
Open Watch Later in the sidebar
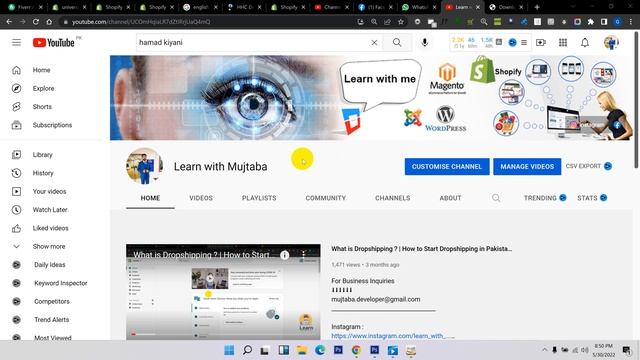coord(50,210)
